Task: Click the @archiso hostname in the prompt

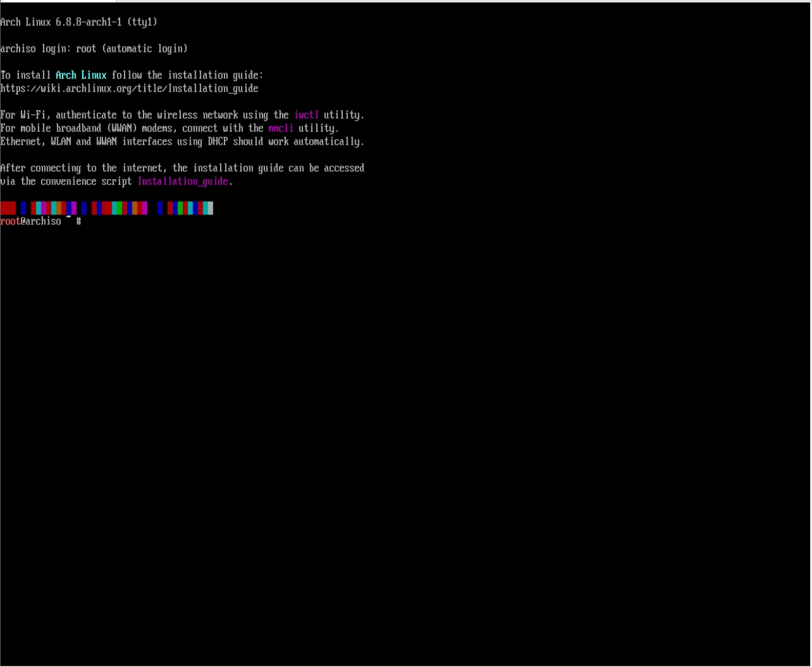Action: point(40,221)
